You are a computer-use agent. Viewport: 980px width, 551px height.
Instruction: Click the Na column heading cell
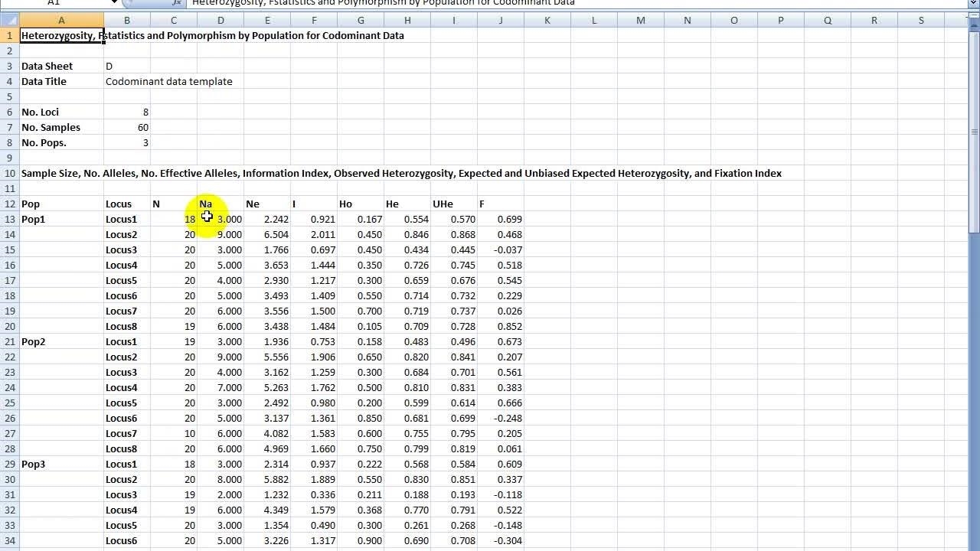point(220,204)
